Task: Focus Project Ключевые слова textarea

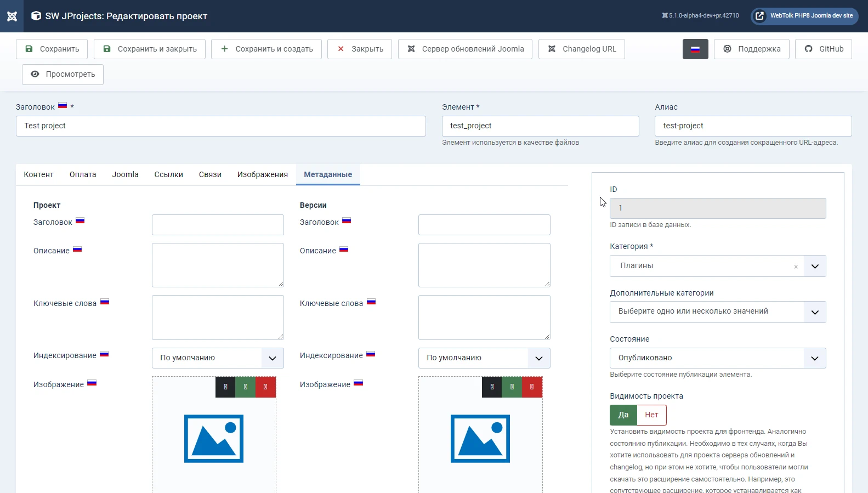Action: [218, 318]
